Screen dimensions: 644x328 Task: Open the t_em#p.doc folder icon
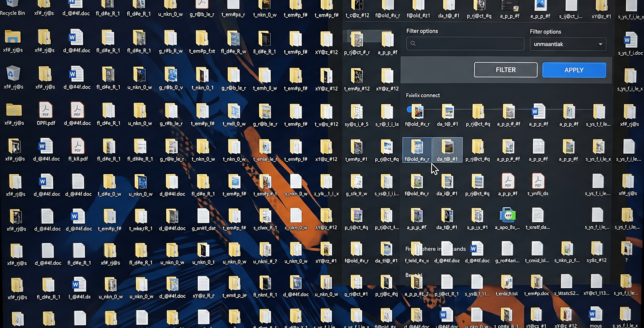pos(536,283)
